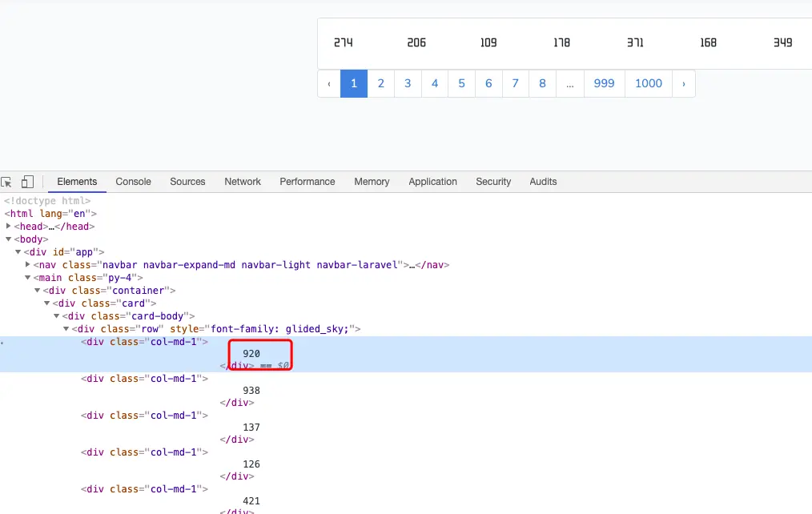Open the Sources tab
This screenshot has width=812, height=514.
point(187,182)
